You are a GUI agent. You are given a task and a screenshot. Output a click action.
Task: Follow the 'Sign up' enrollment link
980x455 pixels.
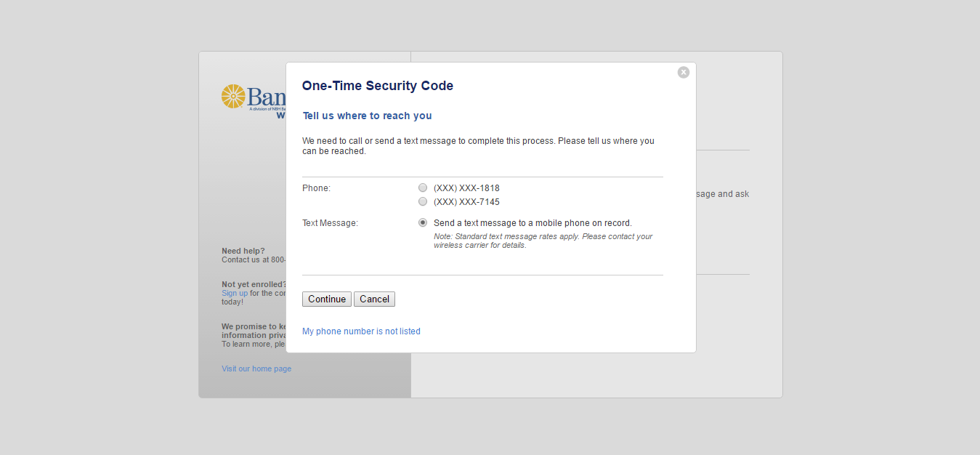[x=235, y=293]
